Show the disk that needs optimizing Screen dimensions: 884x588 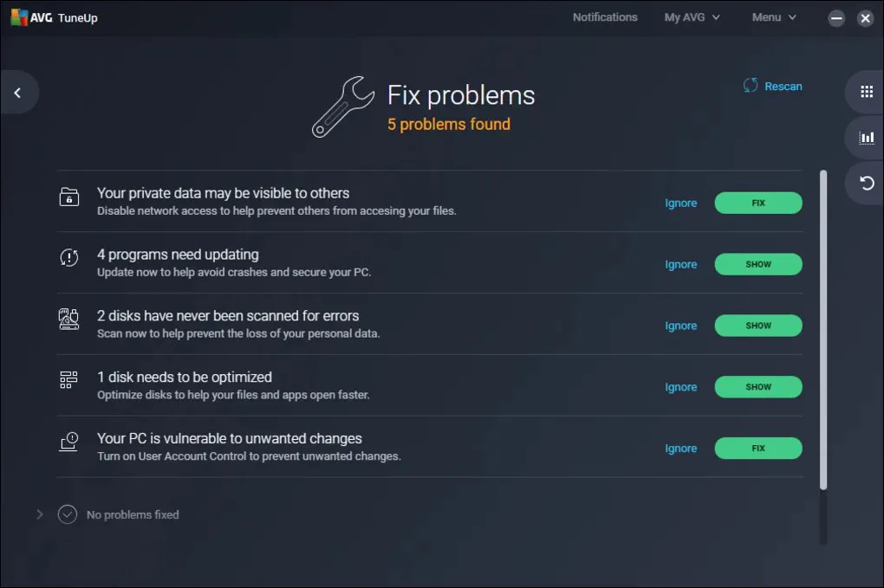[757, 387]
